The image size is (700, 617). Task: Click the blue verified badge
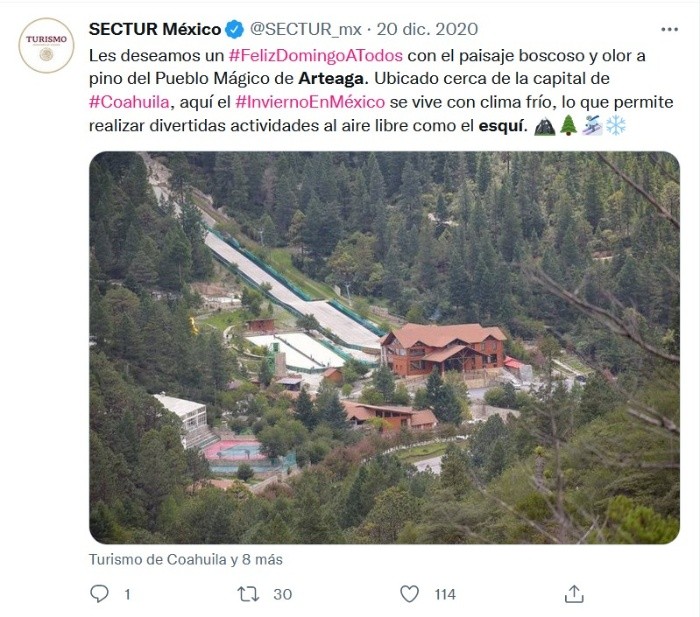[234, 29]
